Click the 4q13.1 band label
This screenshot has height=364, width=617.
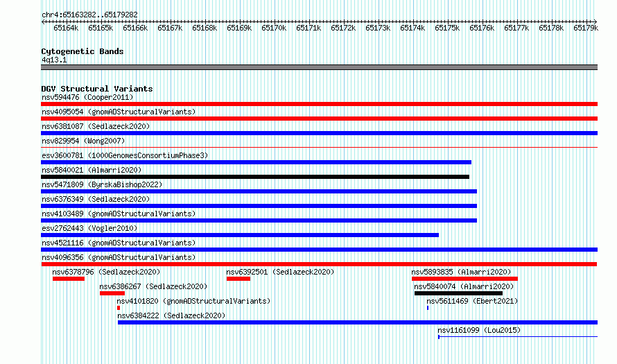click(54, 60)
